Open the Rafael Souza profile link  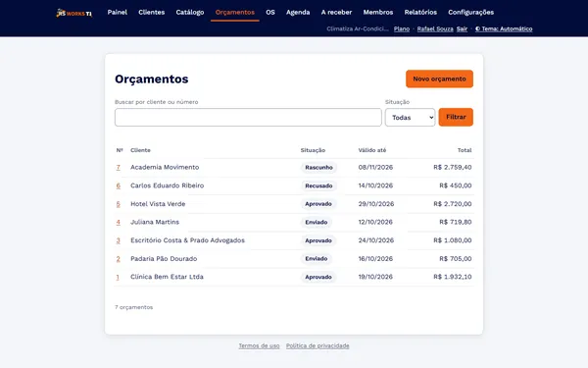tap(435, 28)
